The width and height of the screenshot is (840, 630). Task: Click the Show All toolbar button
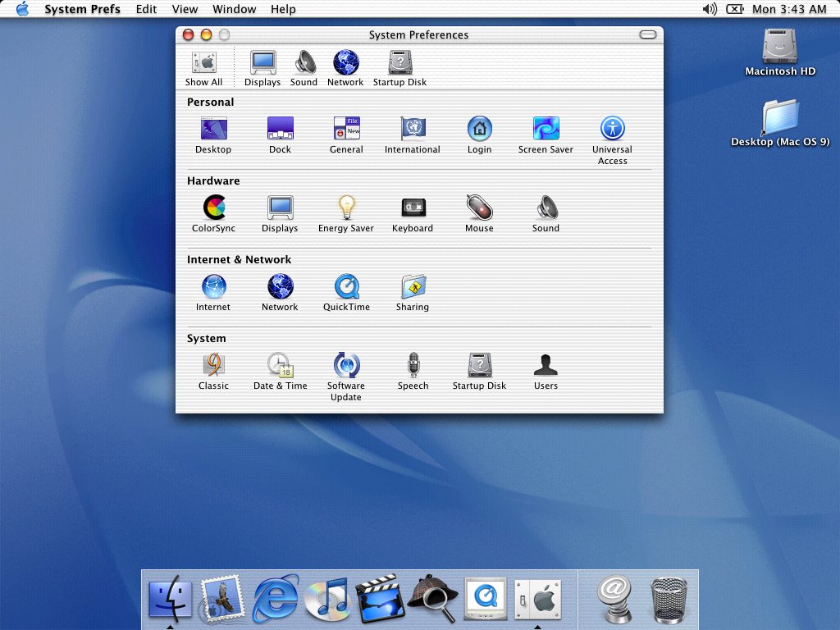(203, 66)
